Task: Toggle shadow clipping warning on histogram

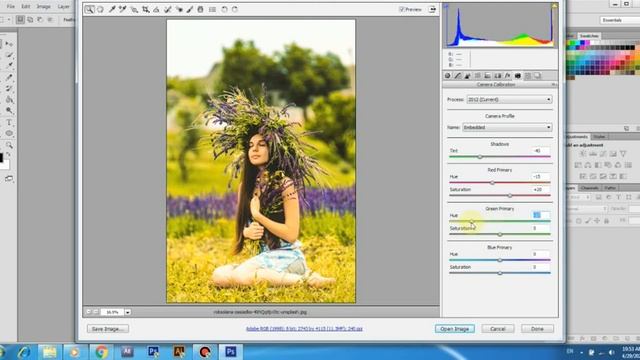Action: click(446, 6)
